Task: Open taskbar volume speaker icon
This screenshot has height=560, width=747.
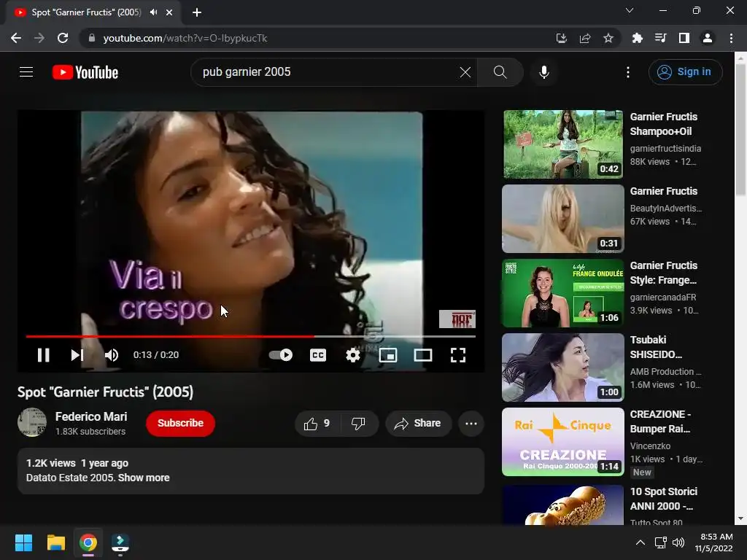Action: coord(678,542)
